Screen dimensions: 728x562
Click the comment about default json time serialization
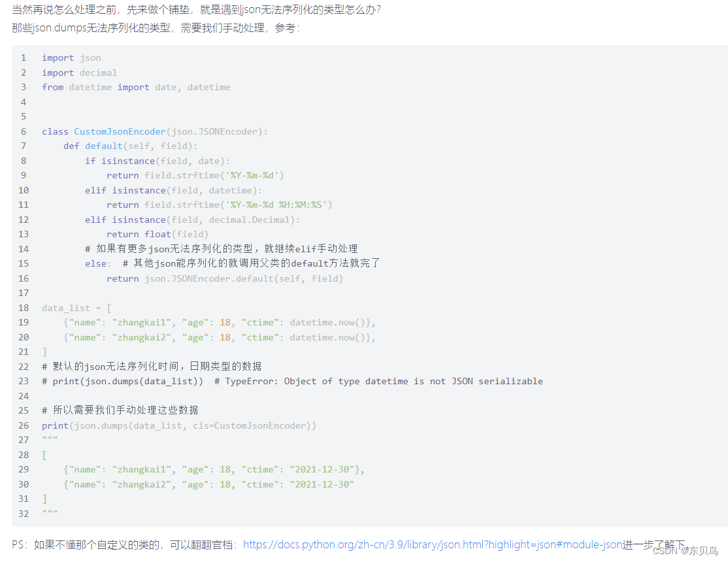tap(152, 366)
